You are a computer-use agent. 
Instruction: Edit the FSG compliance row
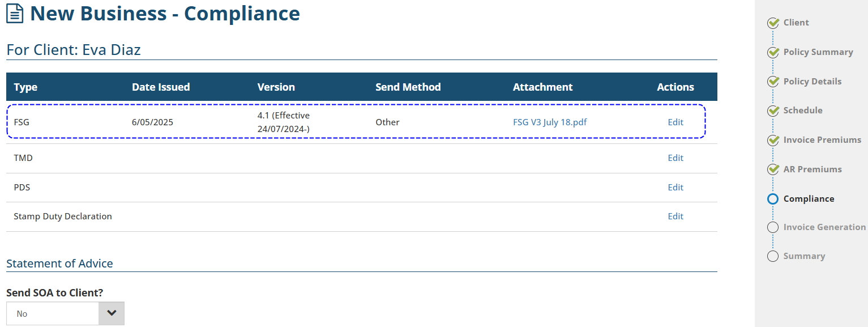pyautogui.click(x=675, y=122)
